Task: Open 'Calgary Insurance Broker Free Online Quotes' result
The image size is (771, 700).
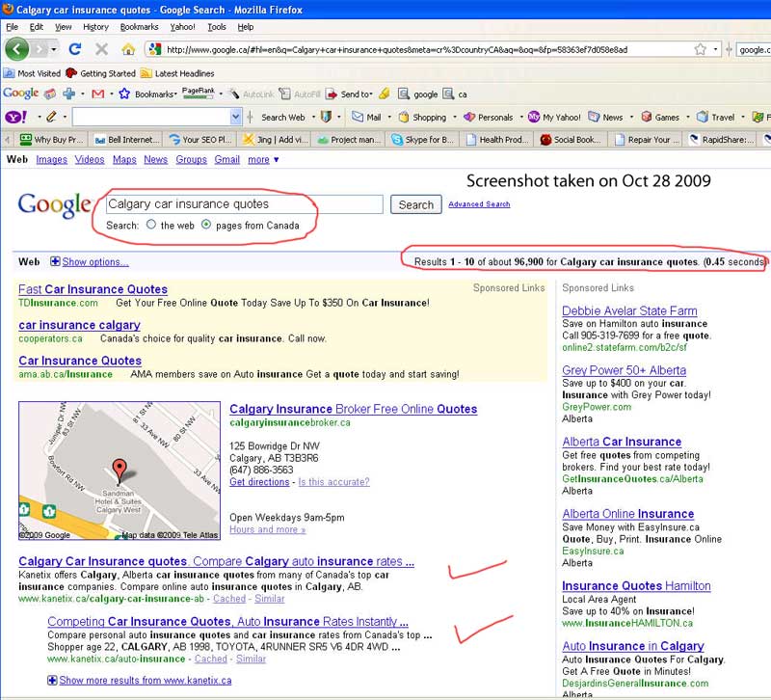Action: pos(353,409)
